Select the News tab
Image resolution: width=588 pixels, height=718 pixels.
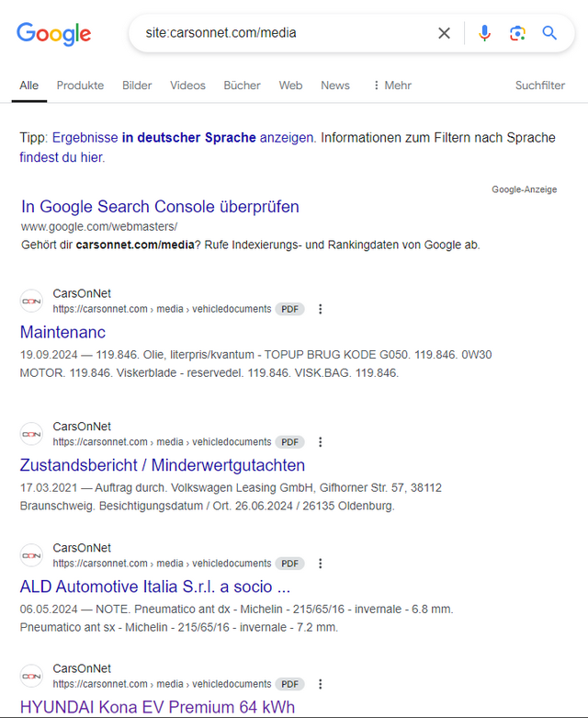(335, 85)
